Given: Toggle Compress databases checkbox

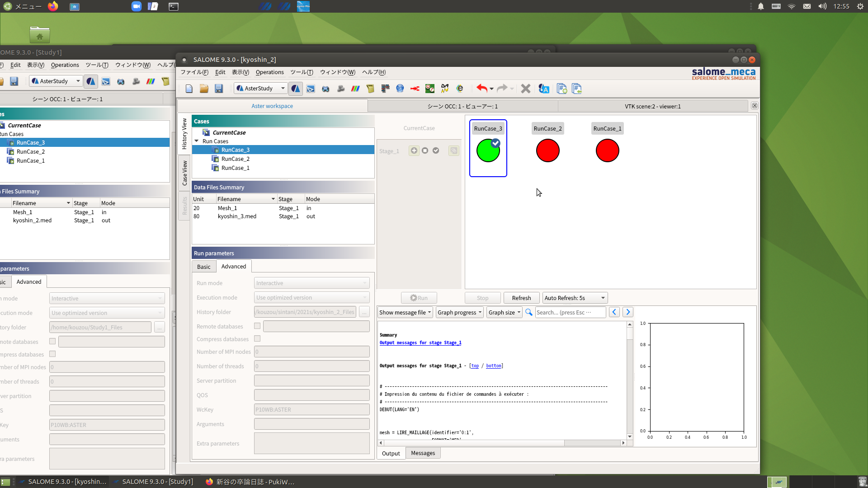Looking at the screenshot, I should pos(257,338).
